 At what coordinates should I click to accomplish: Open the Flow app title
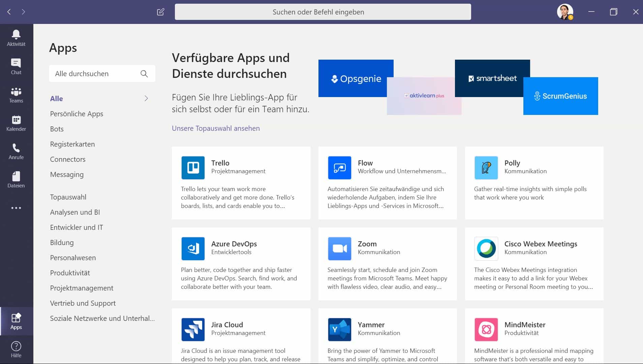[365, 163]
